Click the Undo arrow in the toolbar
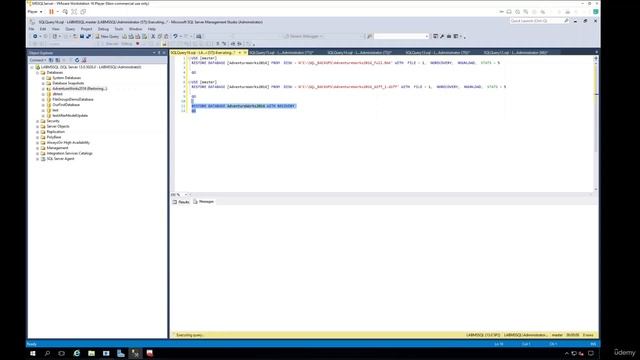Image resolution: width=640 pixels, height=360 pixels. coord(175,36)
